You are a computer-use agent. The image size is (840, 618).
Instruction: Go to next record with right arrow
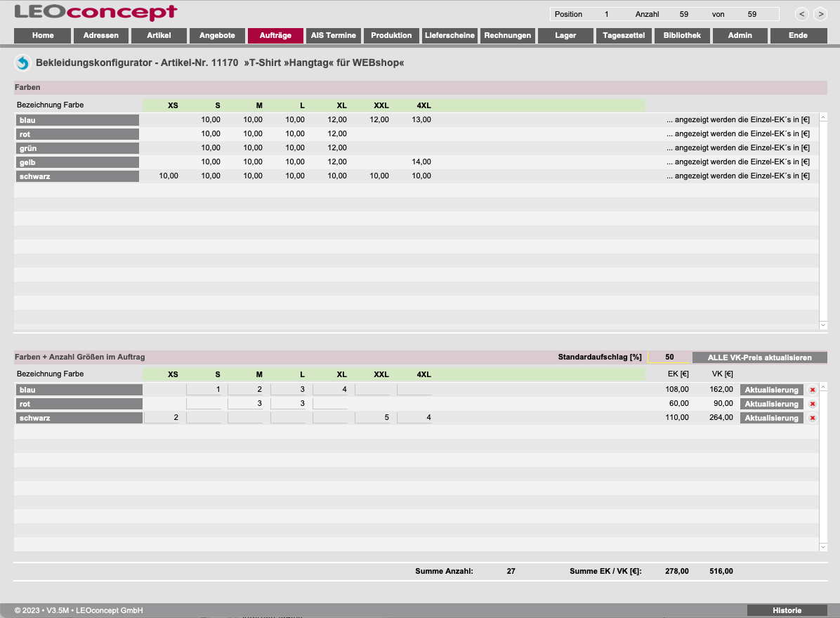click(820, 14)
